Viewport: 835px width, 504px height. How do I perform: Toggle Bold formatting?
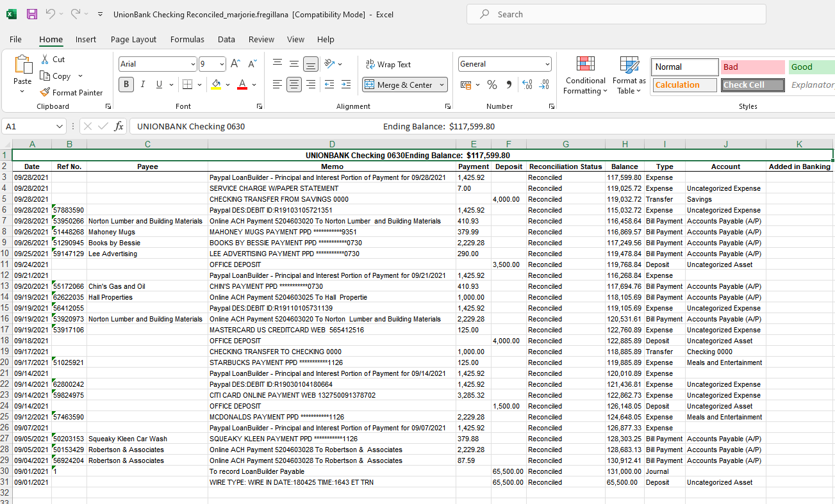click(126, 85)
